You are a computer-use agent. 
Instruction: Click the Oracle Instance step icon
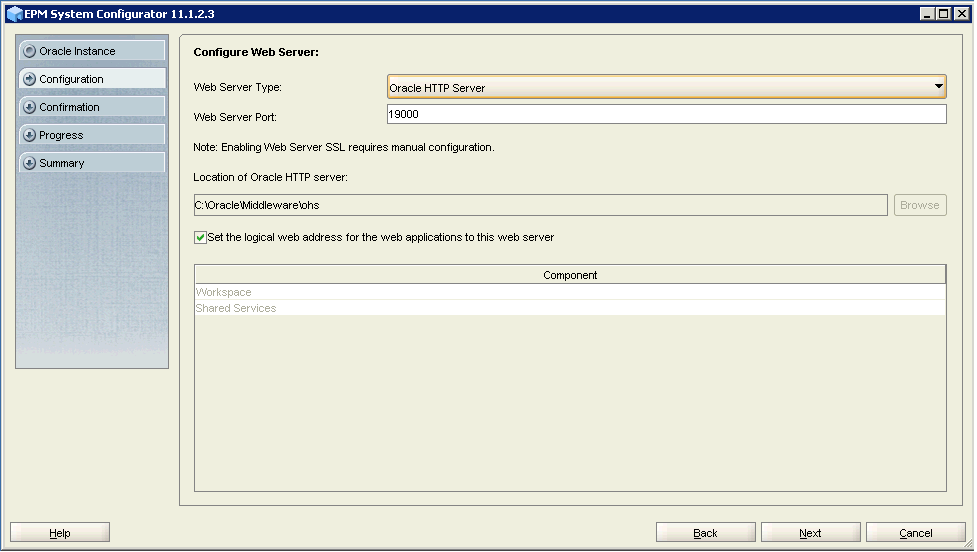coord(29,51)
